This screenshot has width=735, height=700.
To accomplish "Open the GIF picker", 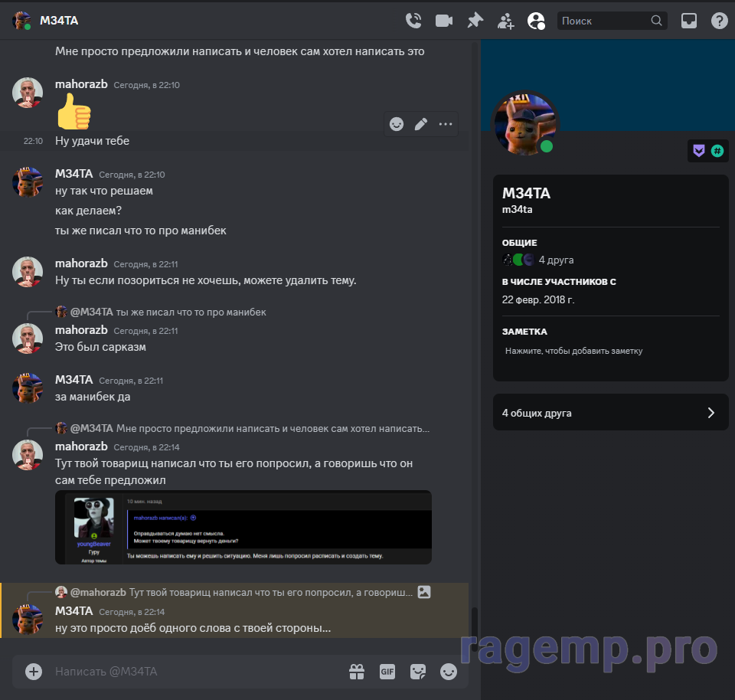I will (x=387, y=672).
